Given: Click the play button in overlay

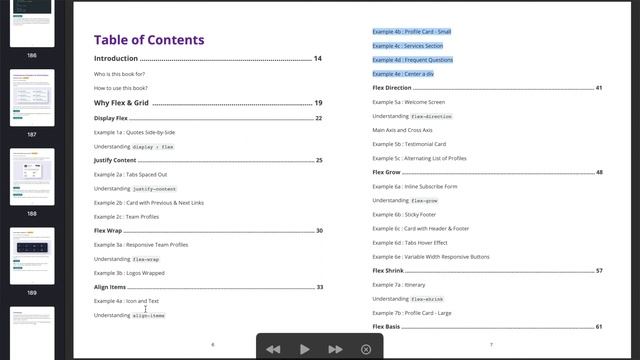Looking at the screenshot, I should [304, 349].
